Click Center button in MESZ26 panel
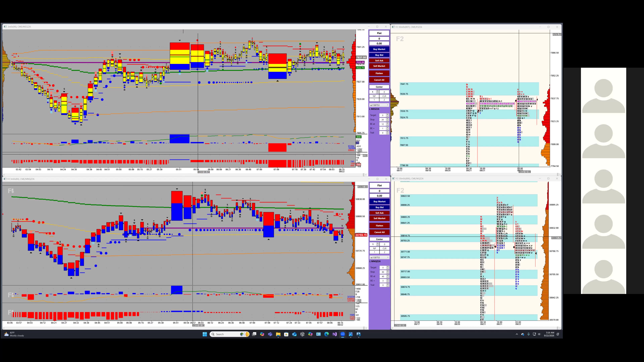The width and height of the screenshot is (644, 362). [379, 87]
